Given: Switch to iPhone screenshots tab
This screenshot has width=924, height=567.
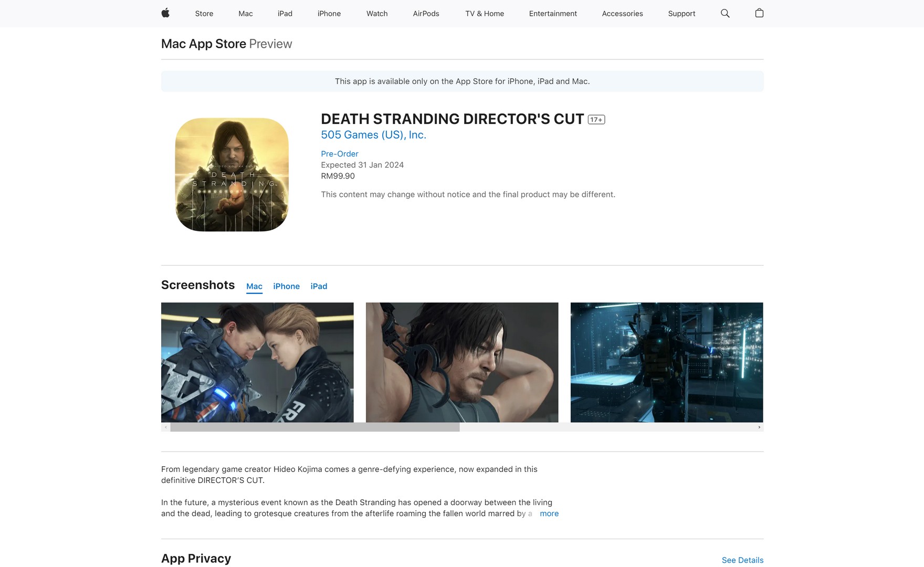Looking at the screenshot, I should coord(287,286).
